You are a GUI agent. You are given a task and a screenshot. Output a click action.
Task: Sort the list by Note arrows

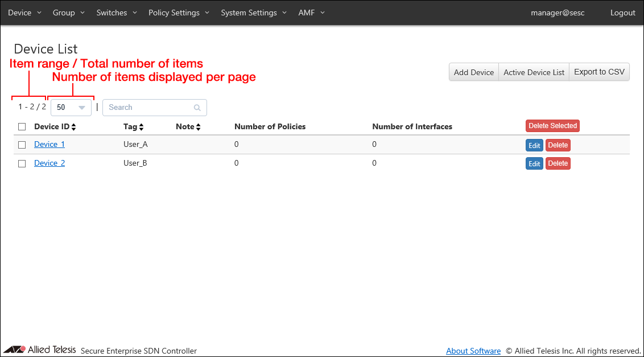198,127
